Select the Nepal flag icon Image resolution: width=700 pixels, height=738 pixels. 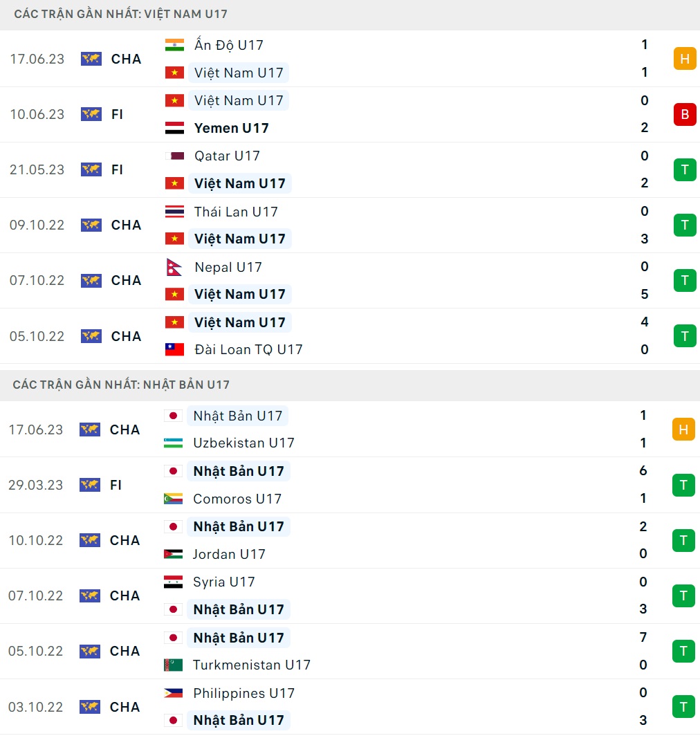tap(174, 267)
